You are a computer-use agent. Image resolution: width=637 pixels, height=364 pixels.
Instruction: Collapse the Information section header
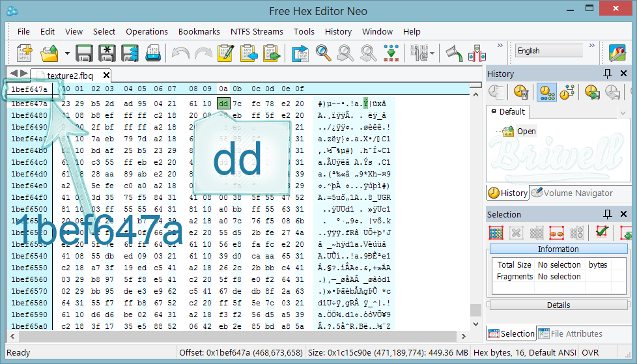click(558, 249)
